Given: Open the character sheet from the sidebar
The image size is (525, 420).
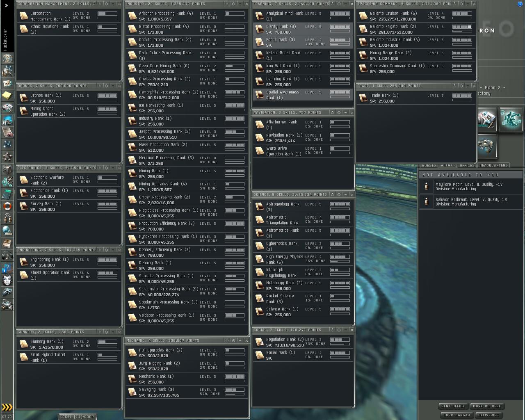Looking at the screenshot, I should [x=7, y=59].
